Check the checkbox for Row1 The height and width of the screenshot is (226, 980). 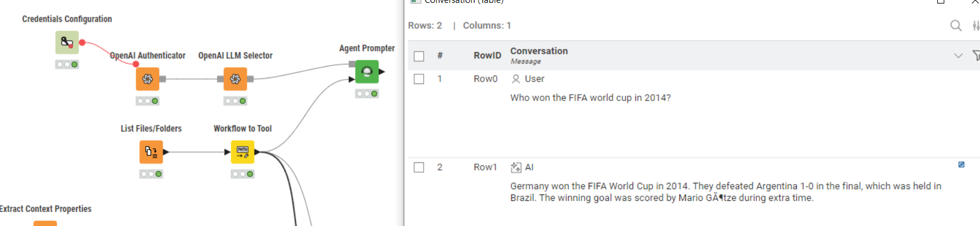[x=419, y=167]
